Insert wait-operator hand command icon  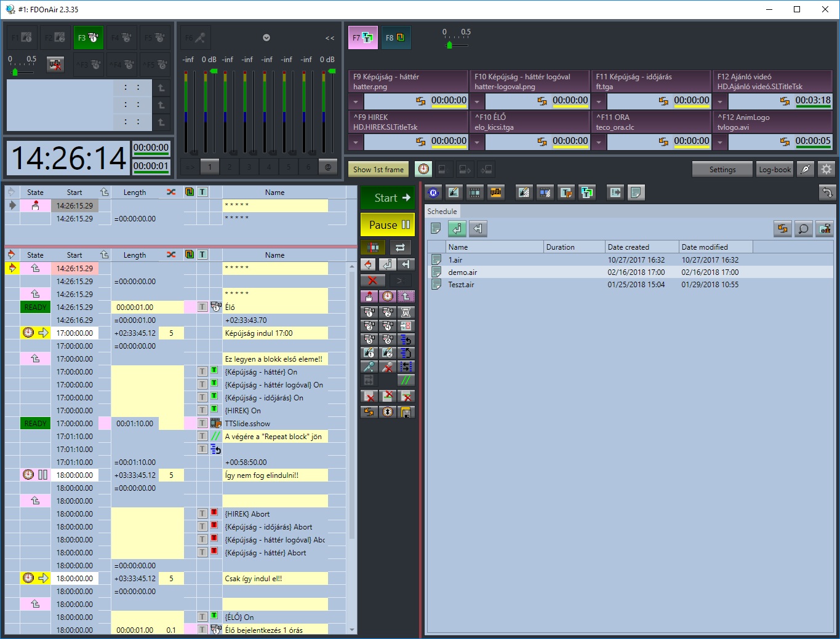point(369,296)
